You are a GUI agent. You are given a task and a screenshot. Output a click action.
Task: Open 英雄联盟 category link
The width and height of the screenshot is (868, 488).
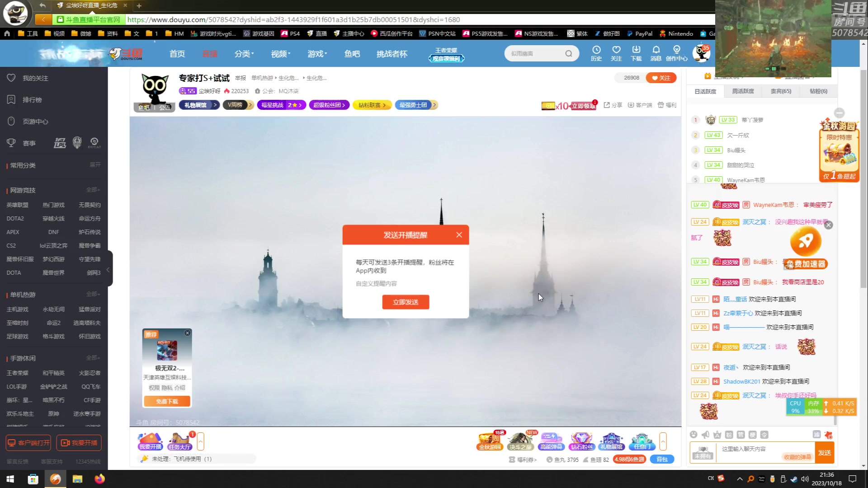(x=17, y=205)
